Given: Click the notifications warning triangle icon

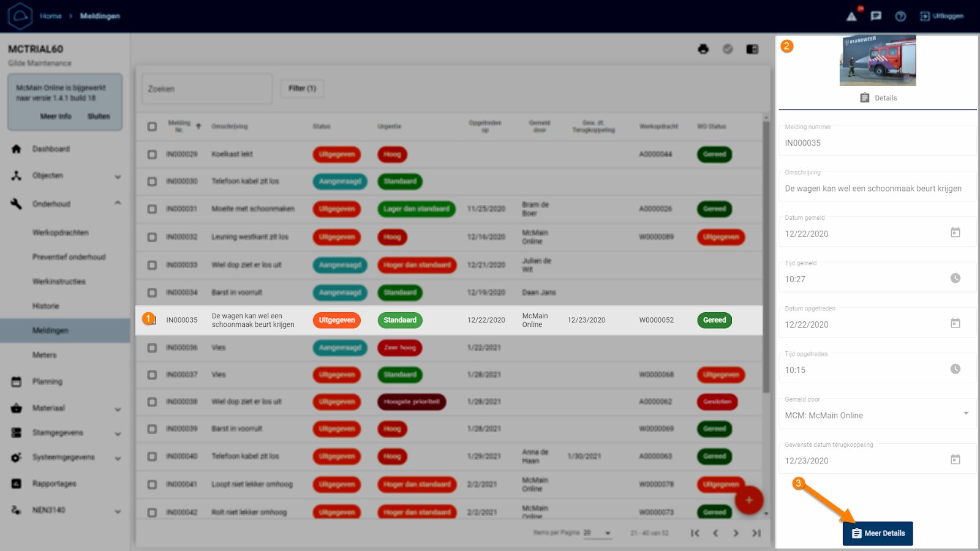Looking at the screenshot, I should coord(851,16).
